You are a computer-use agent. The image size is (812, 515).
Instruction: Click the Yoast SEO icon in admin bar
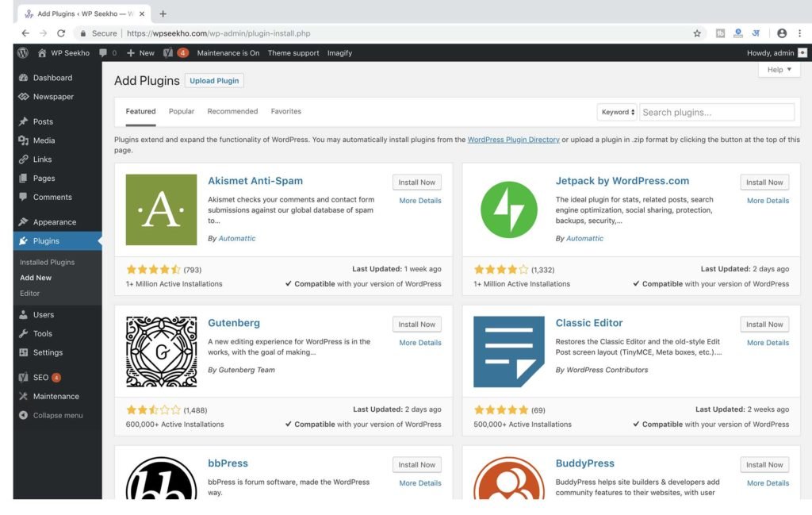pyautogui.click(x=168, y=53)
